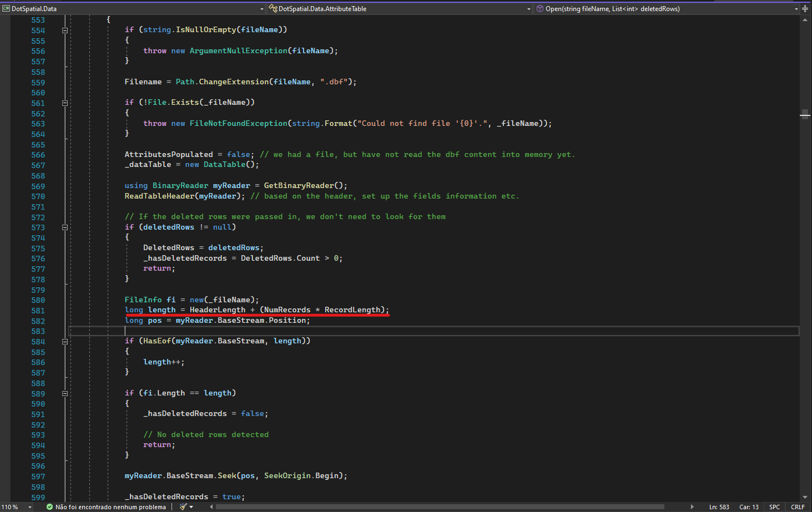Click 'AttributesPopulated' on line 566
This screenshot has width=812, height=512.
tap(169, 154)
